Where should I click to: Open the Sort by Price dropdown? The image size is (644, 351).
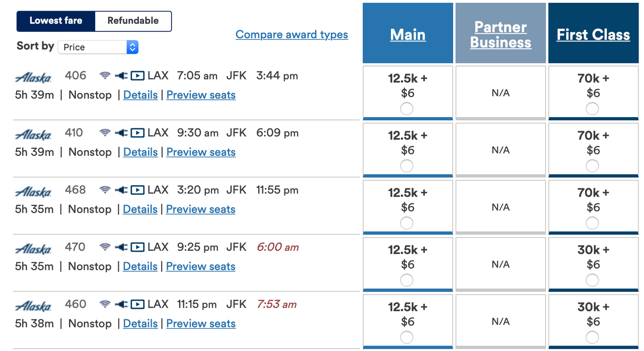98,47
